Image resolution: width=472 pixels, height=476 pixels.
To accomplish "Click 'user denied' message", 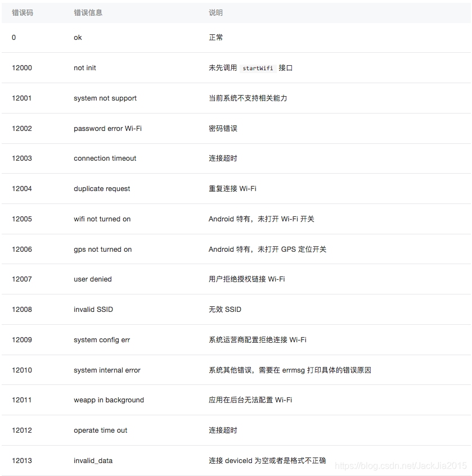I will tap(93, 279).
